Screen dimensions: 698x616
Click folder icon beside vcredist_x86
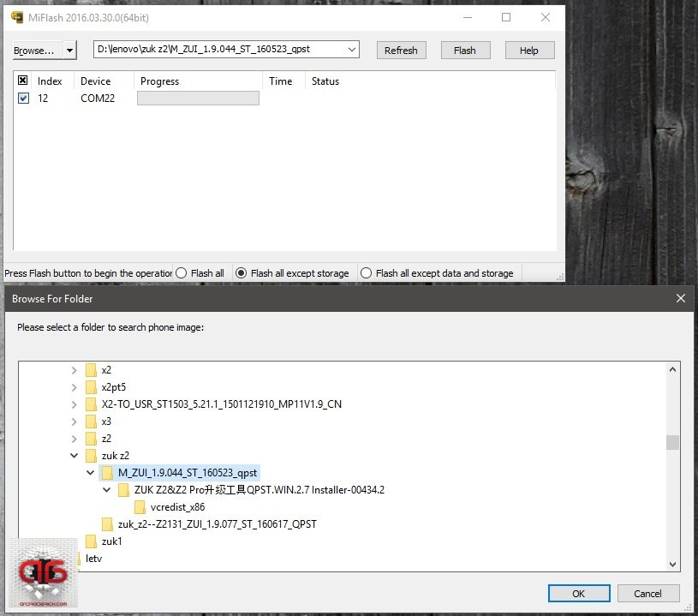click(140, 507)
